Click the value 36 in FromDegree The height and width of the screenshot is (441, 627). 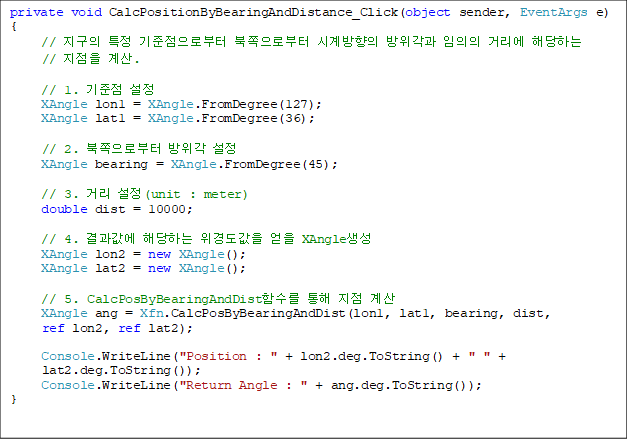(292, 118)
